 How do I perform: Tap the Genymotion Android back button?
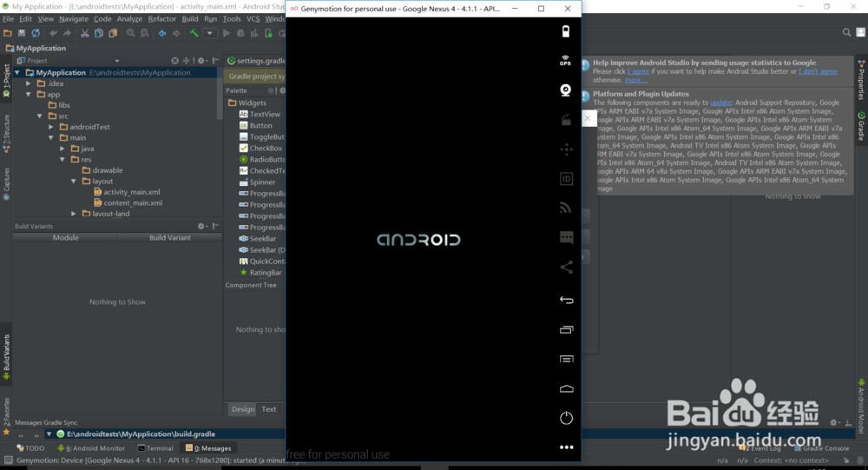[566, 300]
